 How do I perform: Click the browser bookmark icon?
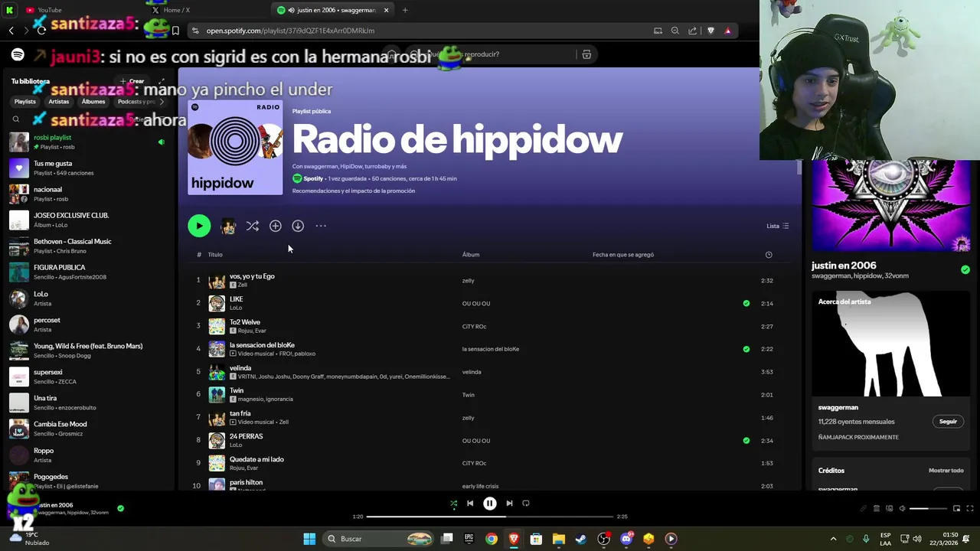tap(175, 31)
